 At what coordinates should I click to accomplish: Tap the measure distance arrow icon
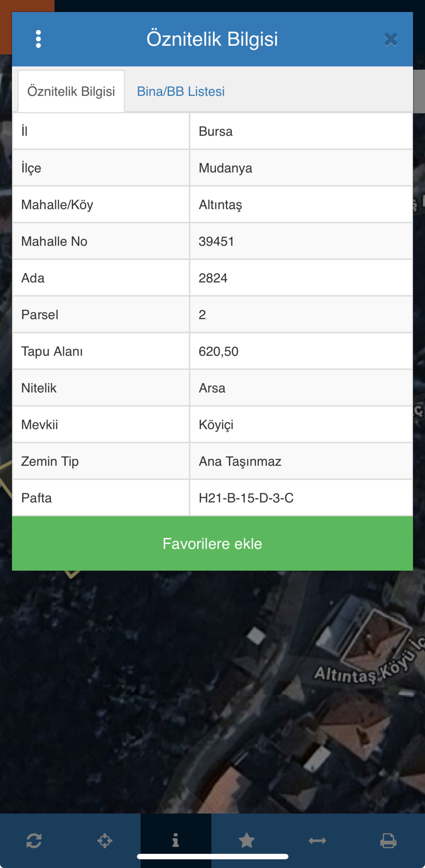coord(317,841)
